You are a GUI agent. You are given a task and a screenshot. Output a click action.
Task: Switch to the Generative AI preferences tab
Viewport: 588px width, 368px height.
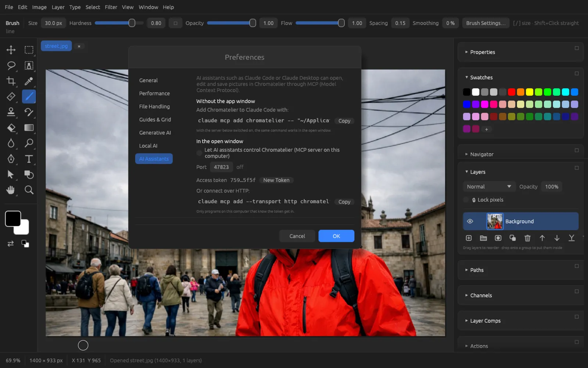point(155,132)
